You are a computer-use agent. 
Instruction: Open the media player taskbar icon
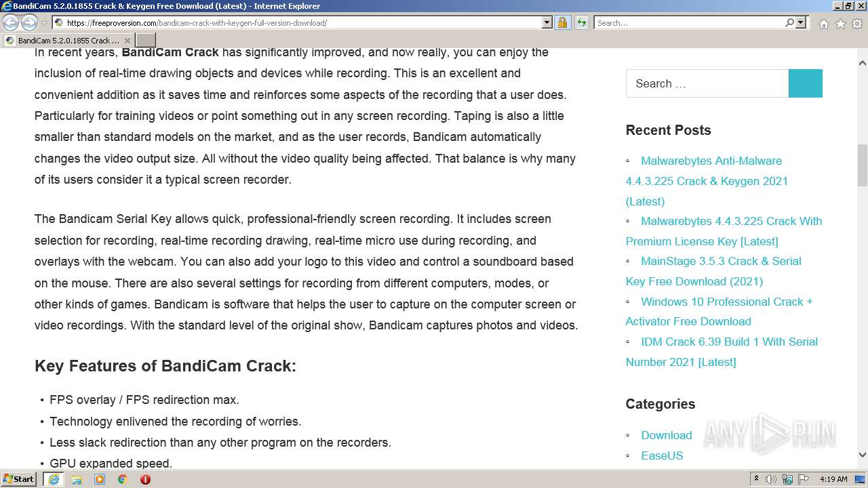point(100,479)
